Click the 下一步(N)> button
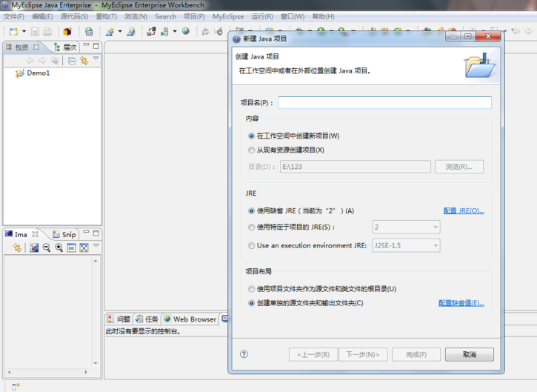 click(363, 354)
